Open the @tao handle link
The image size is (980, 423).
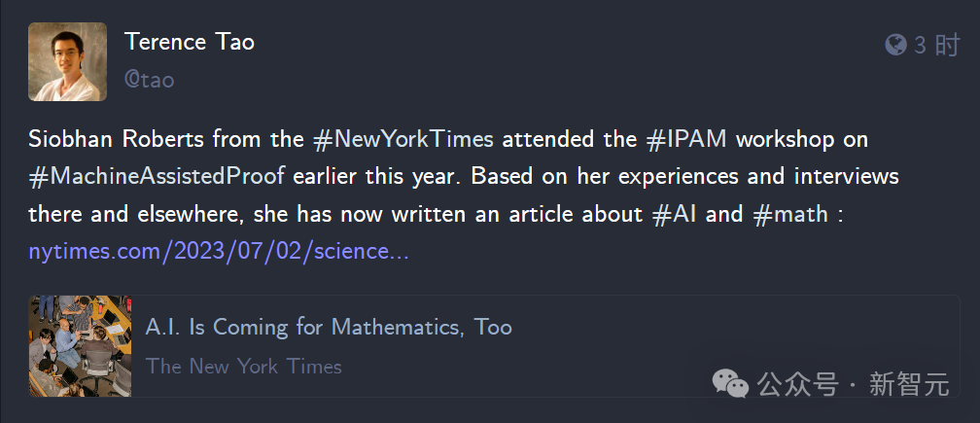coord(149,80)
